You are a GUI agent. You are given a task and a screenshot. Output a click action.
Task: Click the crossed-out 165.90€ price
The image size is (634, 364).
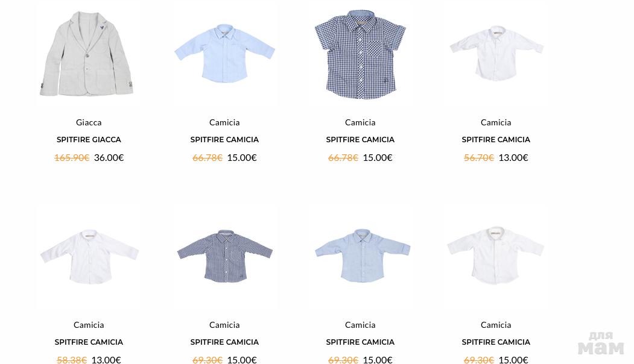pos(72,157)
